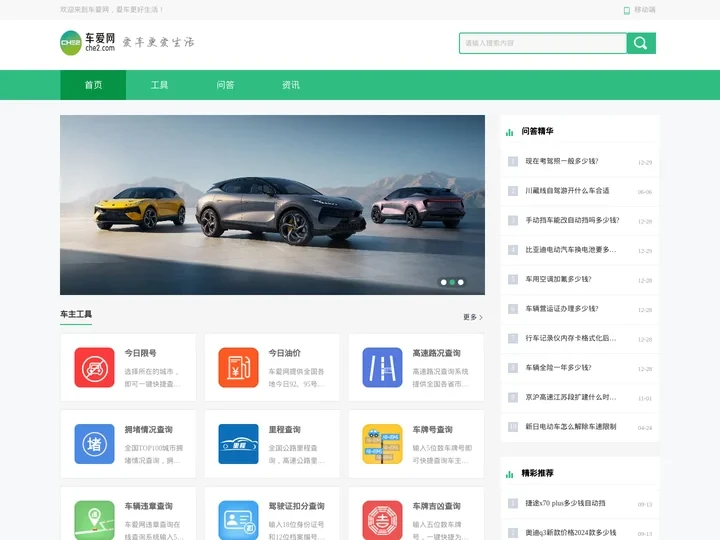Select the 首页 navigation tab
This screenshot has width=720, height=540.
point(93,85)
